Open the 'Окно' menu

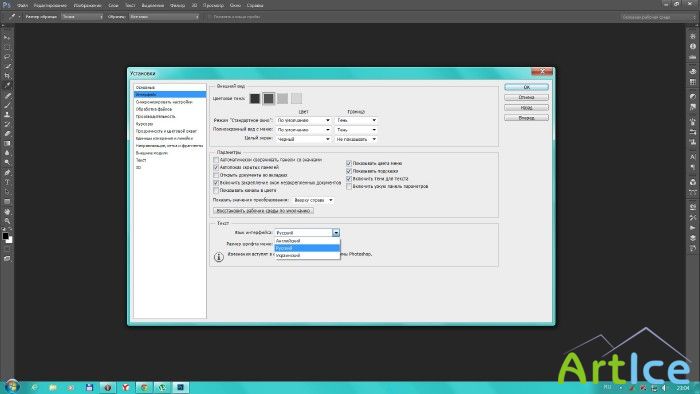(235, 5)
